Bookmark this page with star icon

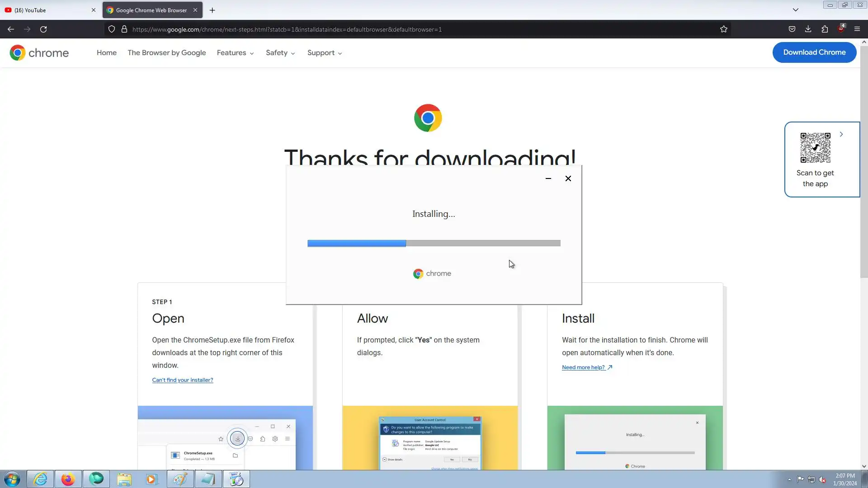[723, 29]
